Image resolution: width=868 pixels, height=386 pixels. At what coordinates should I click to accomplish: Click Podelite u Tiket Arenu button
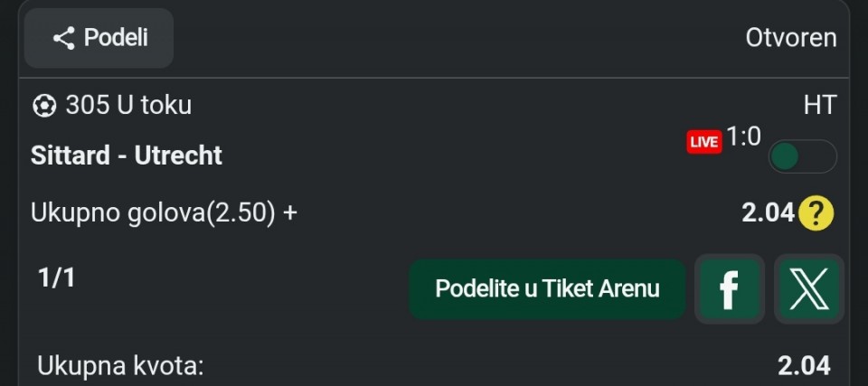coord(547,289)
